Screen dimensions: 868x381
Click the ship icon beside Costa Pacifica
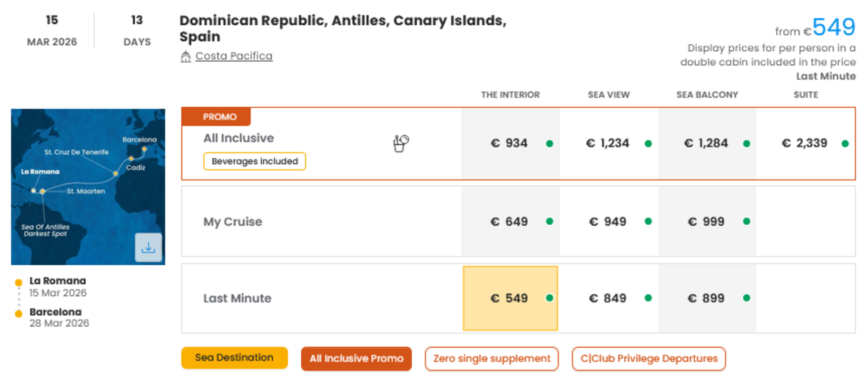186,57
